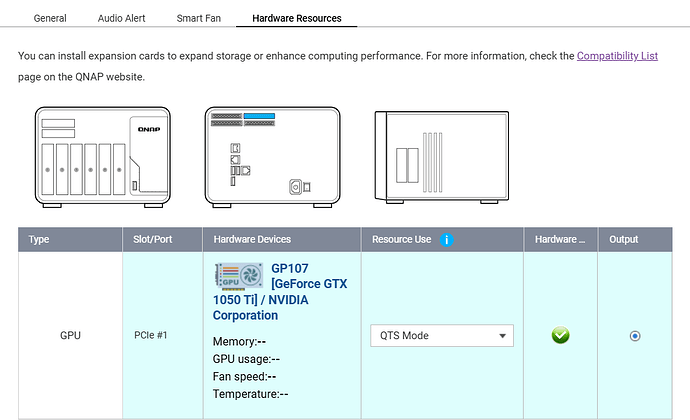Image resolution: width=690 pixels, height=420 pixels.
Task: Click the Hardware Devices column header
Action: click(x=282, y=239)
